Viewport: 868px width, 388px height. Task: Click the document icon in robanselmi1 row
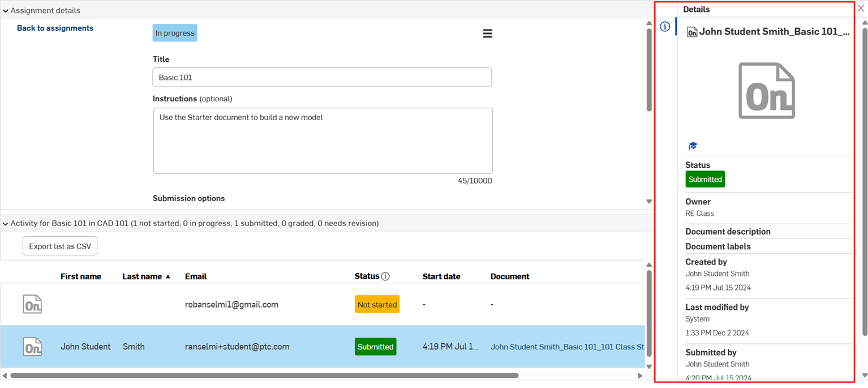tap(32, 304)
